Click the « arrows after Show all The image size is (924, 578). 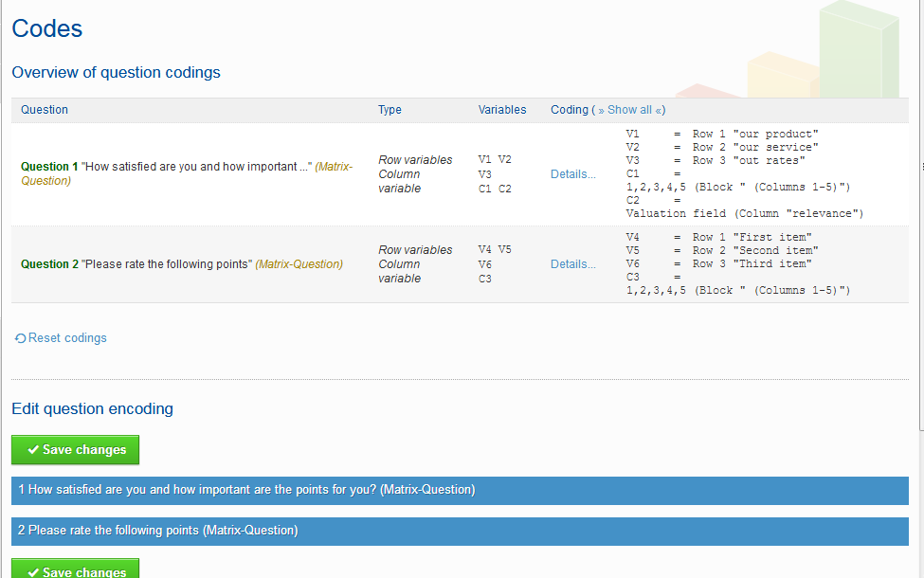(659, 110)
